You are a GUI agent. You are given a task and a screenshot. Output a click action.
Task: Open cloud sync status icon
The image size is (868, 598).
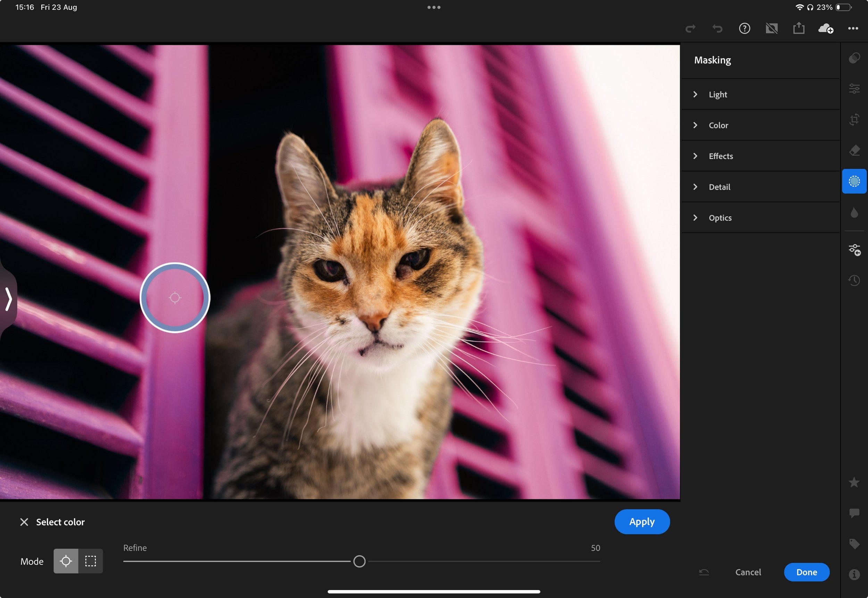click(x=826, y=28)
